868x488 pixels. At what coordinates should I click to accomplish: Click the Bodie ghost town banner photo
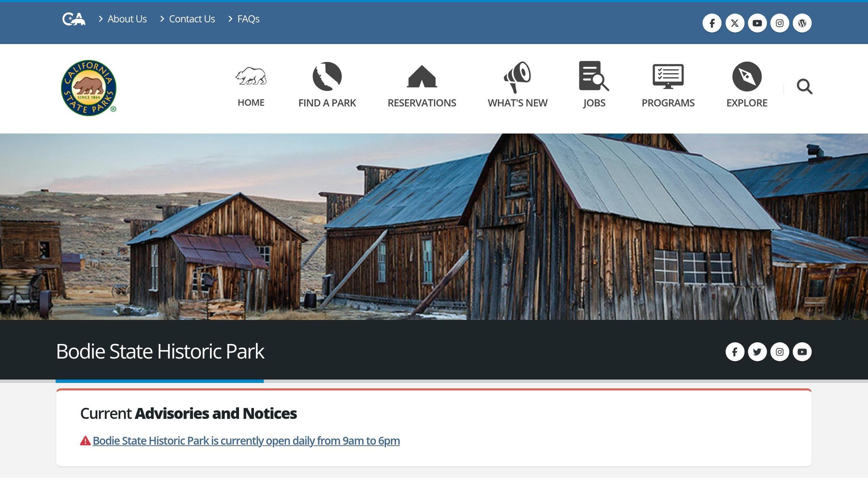coord(434,227)
